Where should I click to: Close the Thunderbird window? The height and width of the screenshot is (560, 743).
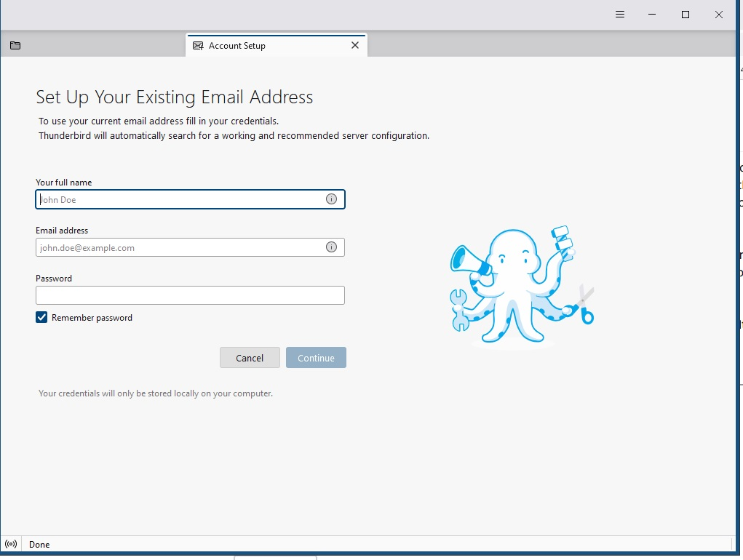719,15
